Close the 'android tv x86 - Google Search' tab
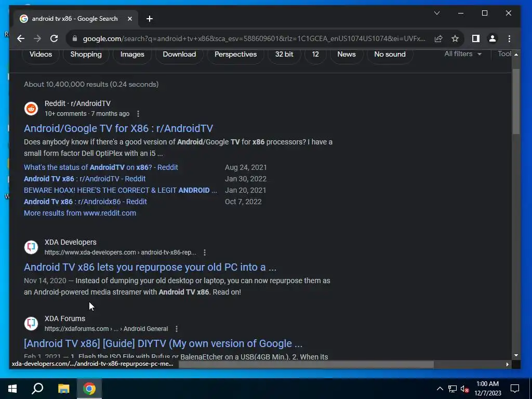Viewport: 532px width, 399px height. point(129,19)
